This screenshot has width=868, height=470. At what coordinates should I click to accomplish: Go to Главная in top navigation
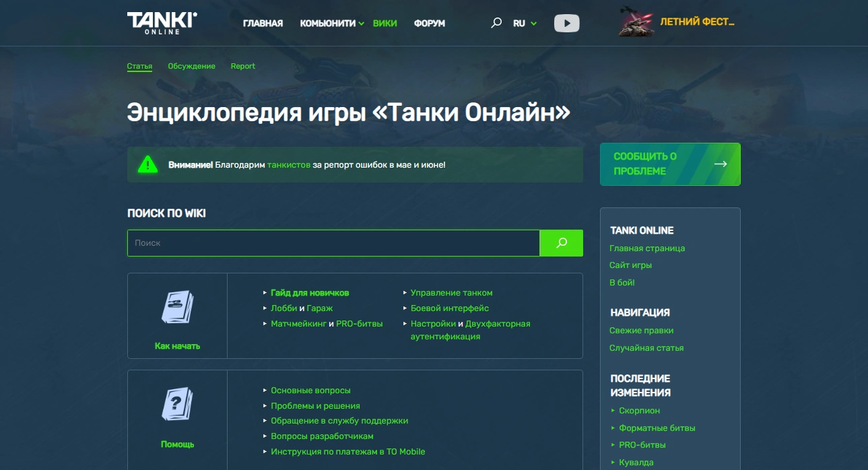click(x=263, y=23)
